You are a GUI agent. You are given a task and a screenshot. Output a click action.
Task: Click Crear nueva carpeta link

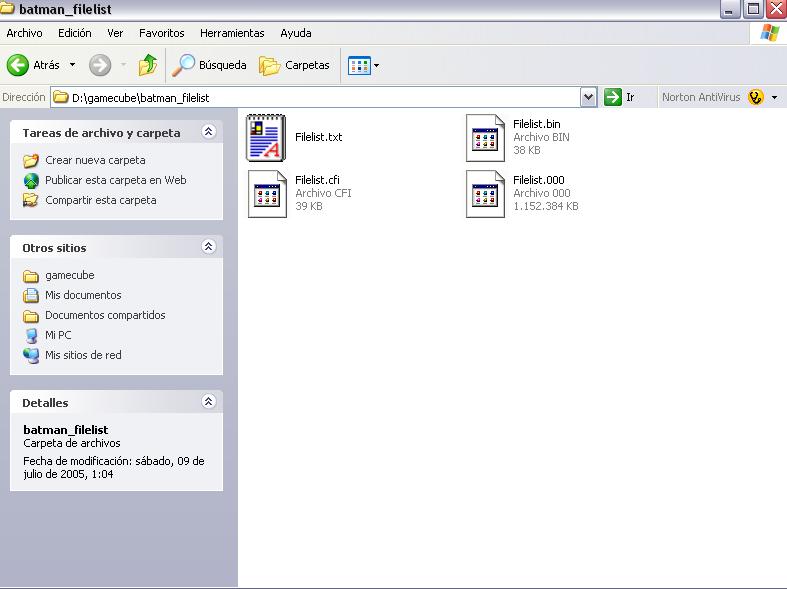(95, 160)
